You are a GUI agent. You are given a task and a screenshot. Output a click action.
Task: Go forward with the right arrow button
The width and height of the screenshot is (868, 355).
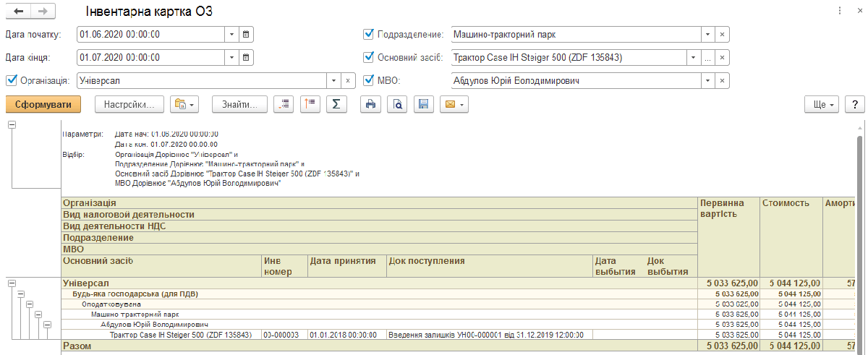pyautogui.click(x=44, y=12)
